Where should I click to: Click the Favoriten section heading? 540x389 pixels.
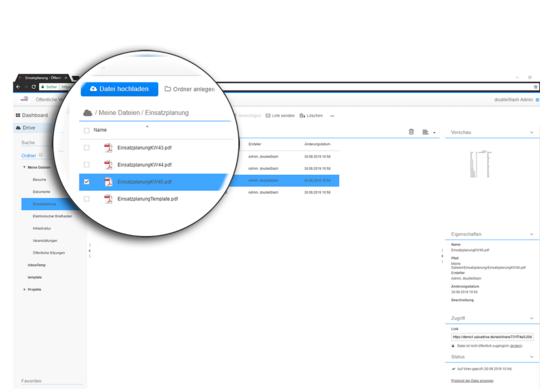[x=31, y=381]
